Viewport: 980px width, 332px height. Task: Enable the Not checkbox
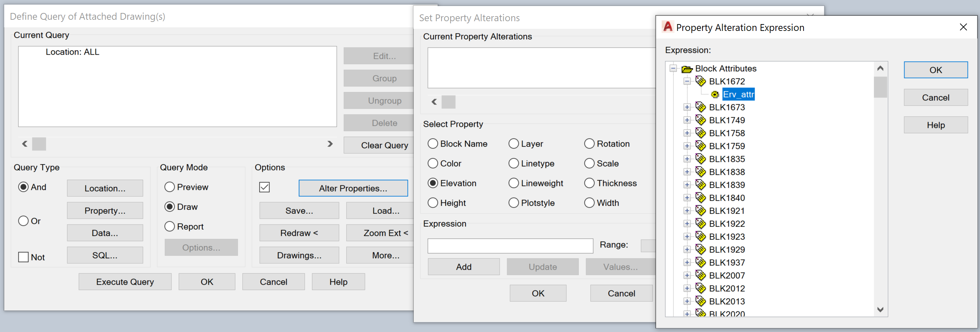(24, 257)
